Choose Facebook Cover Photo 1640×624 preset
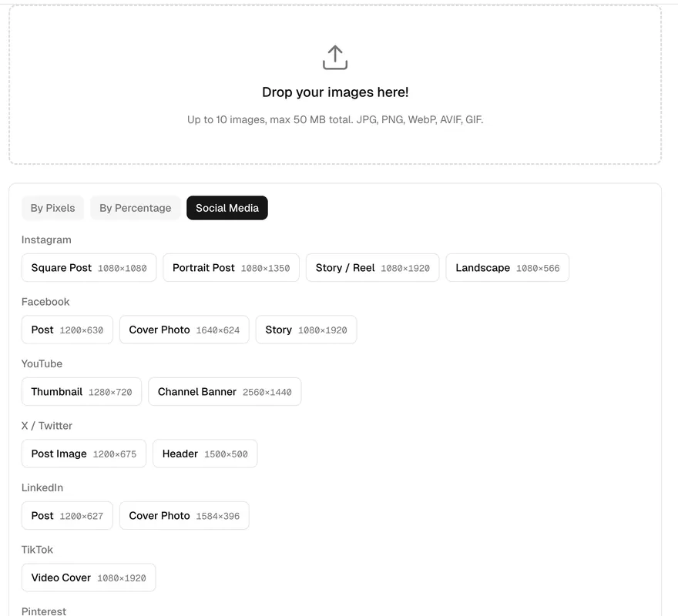 tap(184, 330)
